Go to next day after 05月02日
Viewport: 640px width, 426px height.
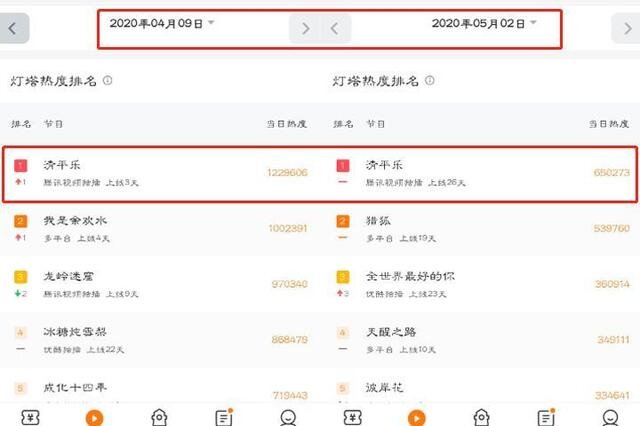coord(626,28)
